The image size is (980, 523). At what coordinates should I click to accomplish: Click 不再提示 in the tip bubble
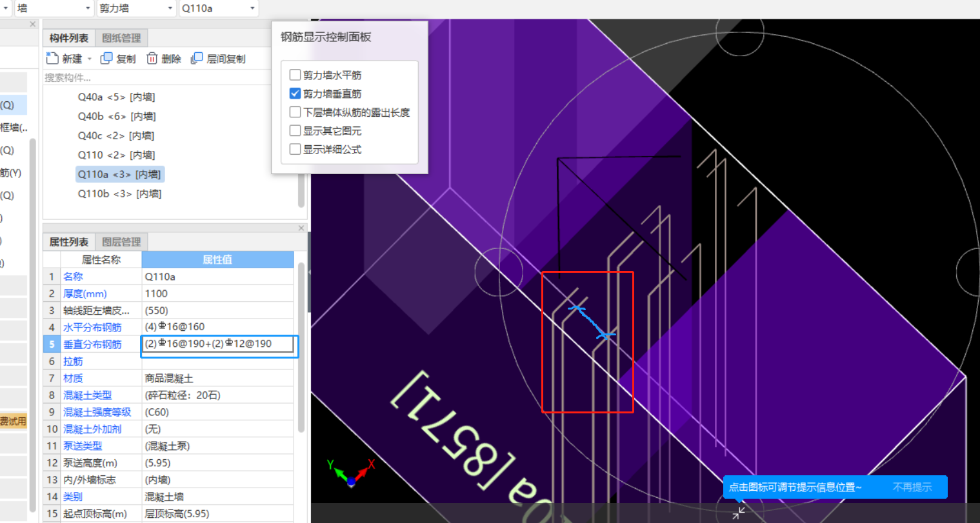click(912, 487)
